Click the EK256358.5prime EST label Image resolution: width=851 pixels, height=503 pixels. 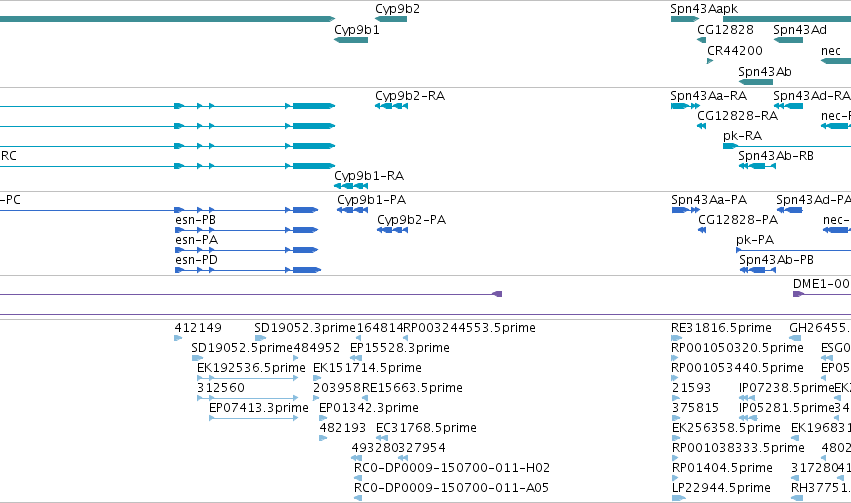pos(726,428)
